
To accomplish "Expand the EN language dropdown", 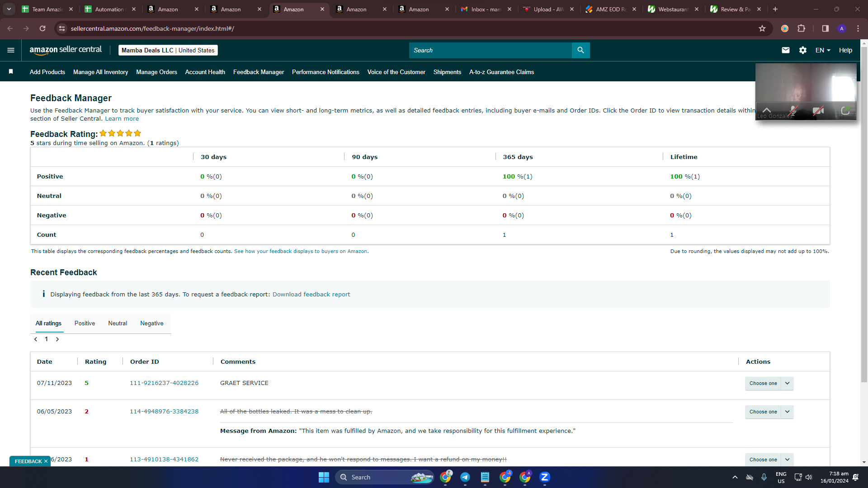I will click(823, 50).
